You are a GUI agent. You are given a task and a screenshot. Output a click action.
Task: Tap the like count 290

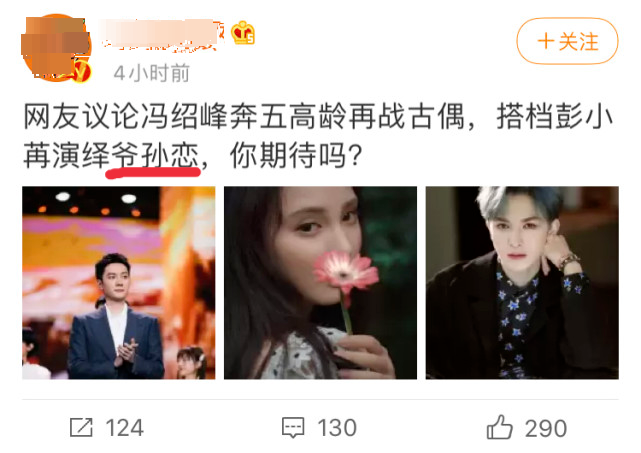click(x=546, y=429)
